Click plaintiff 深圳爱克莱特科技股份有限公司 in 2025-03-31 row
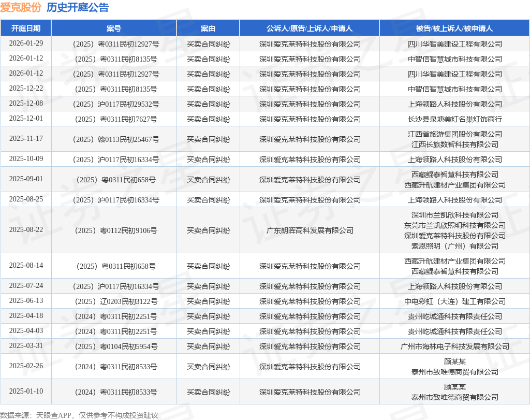 [x=310, y=346]
